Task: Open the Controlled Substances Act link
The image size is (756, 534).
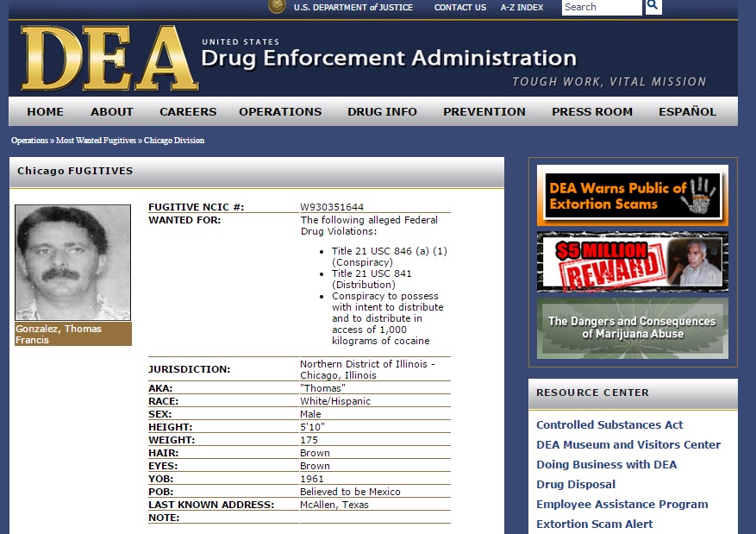Action: point(609,424)
